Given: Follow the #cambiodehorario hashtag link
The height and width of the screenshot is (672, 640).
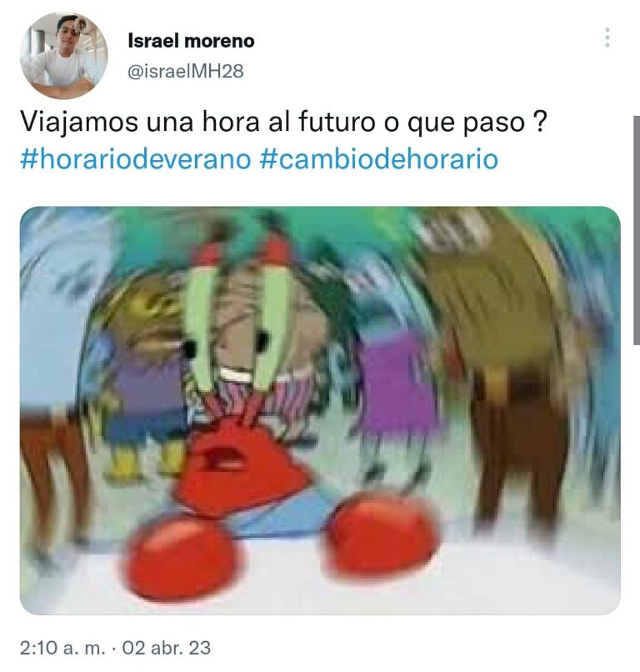Looking at the screenshot, I should point(379,159).
